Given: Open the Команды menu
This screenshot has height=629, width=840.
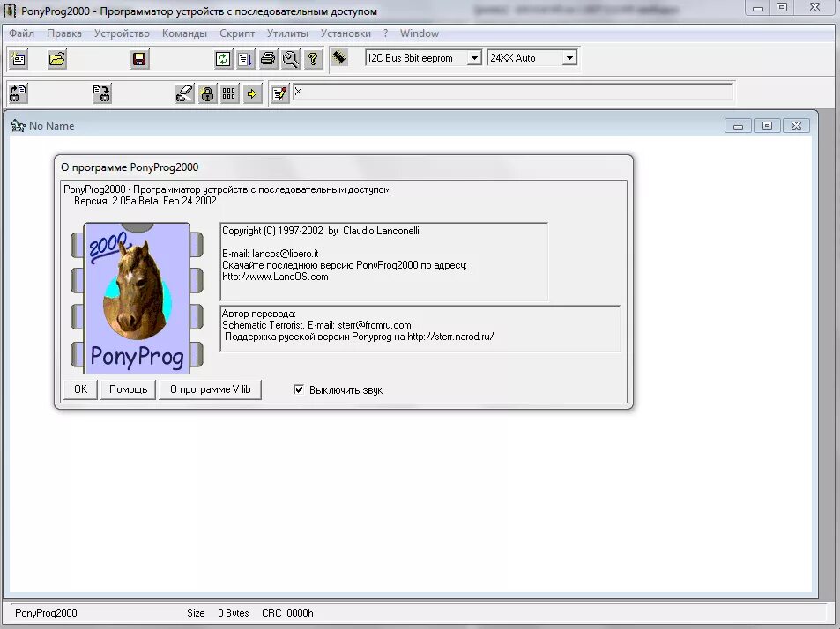Looking at the screenshot, I should (x=184, y=33).
